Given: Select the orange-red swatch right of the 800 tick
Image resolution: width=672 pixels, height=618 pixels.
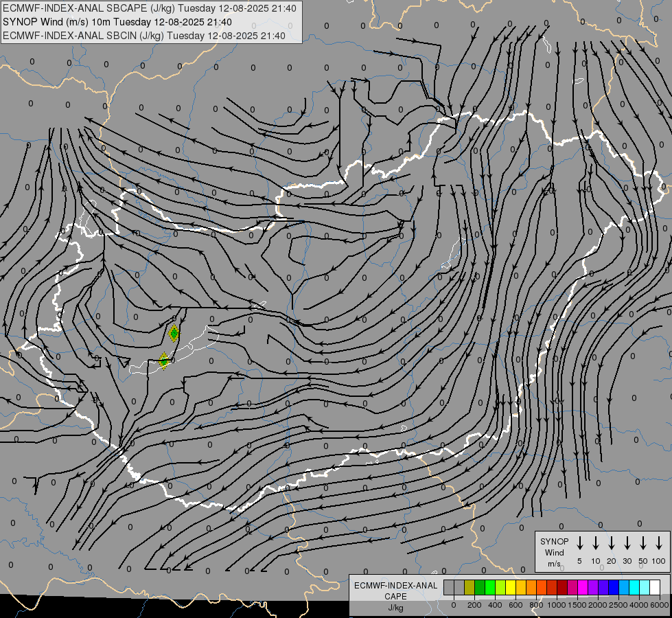Looking at the screenshot, I should (x=542, y=587).
